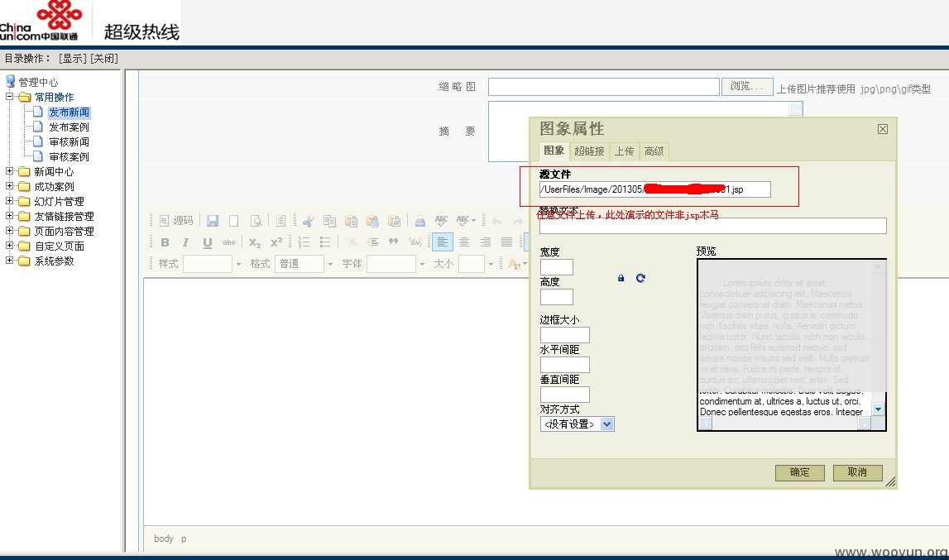Switch to the 上传 tab
This screenshot has height=560, width=949.
(624, 151)
